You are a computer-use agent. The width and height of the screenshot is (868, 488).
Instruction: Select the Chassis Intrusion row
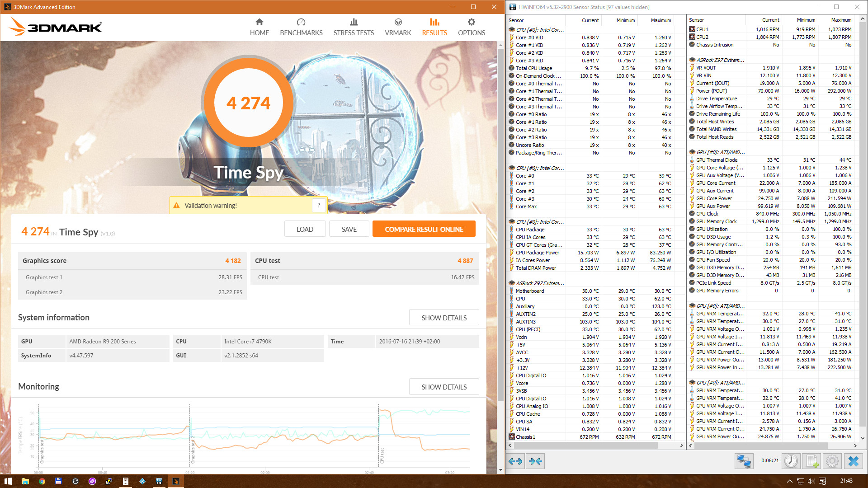pyautogui.click(x=771, y=45)
